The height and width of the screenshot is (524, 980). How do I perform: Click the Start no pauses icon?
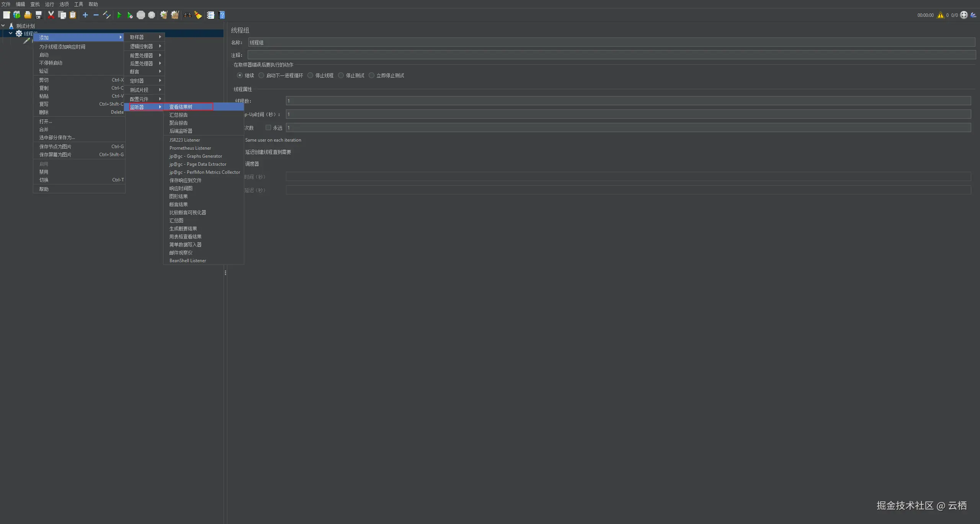click(130, 15)
